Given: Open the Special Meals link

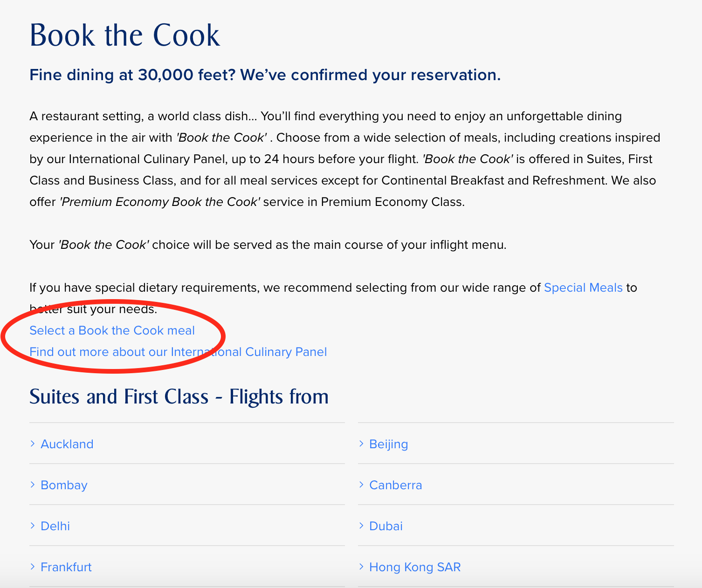Looking at the screenshot, I should pyautogui.click(x=583, y=287).
